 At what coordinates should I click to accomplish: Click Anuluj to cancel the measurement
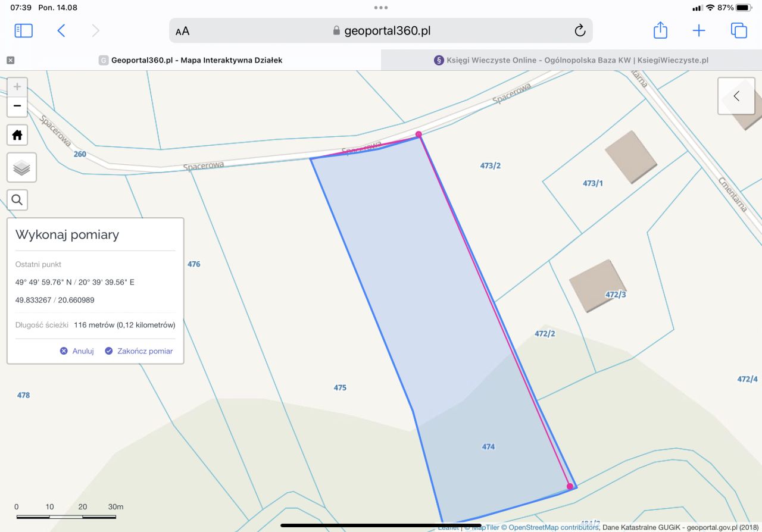[x=78, y=351]
